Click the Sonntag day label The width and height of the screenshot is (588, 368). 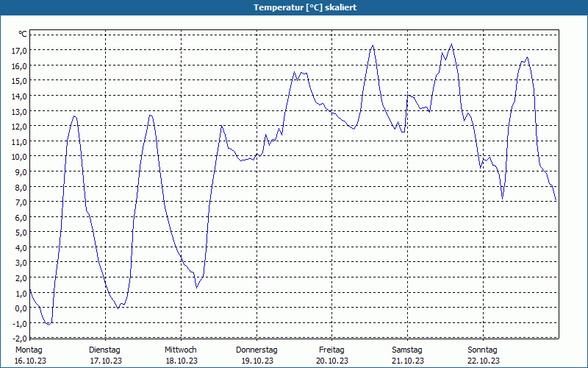point(482,350)
